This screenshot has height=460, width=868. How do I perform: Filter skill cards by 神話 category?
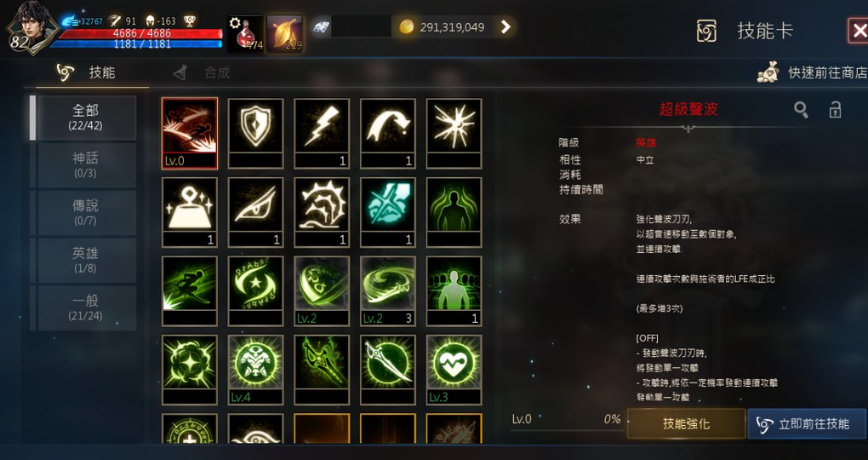[86, 165]
